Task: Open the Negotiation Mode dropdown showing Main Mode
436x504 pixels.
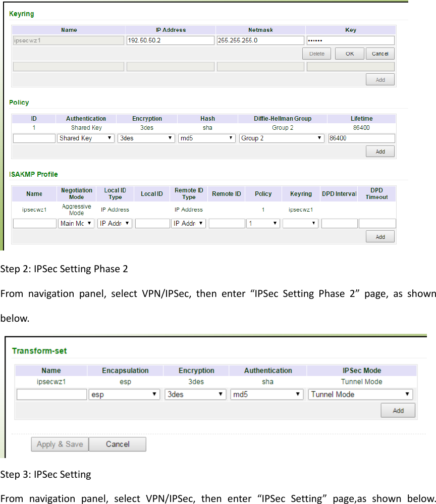Action: [x=76, y=223]
